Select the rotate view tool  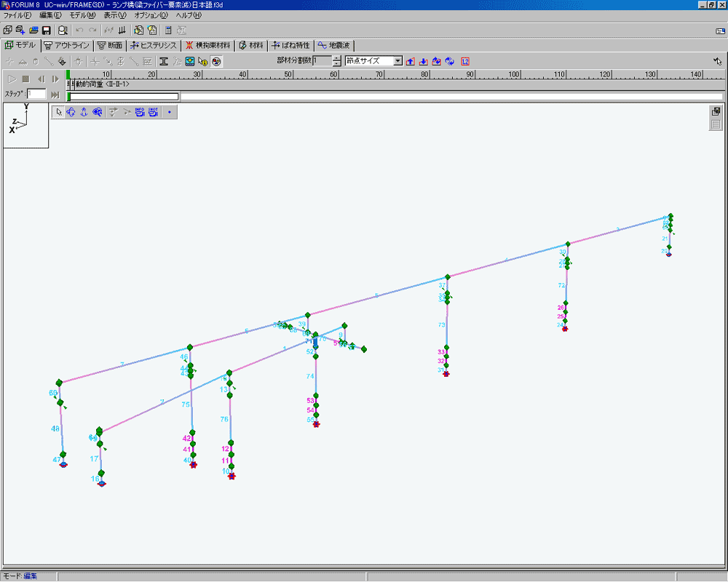pyautogui.click(x=71, y=112)
